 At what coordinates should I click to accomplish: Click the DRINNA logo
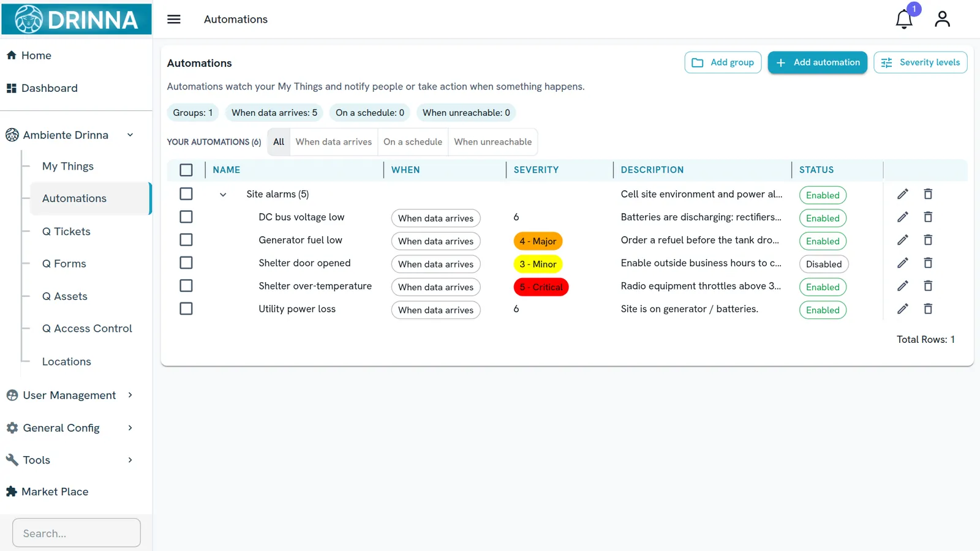(x=77, y=19)
